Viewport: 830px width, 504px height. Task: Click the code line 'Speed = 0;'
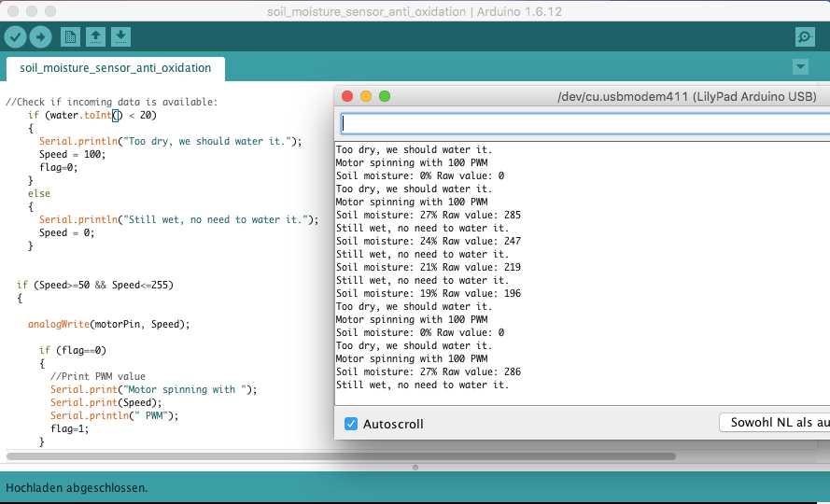point(66,233)
